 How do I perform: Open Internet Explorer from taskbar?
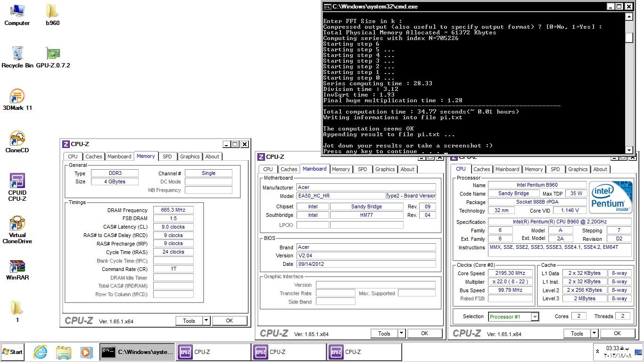(x=40, y=352)
